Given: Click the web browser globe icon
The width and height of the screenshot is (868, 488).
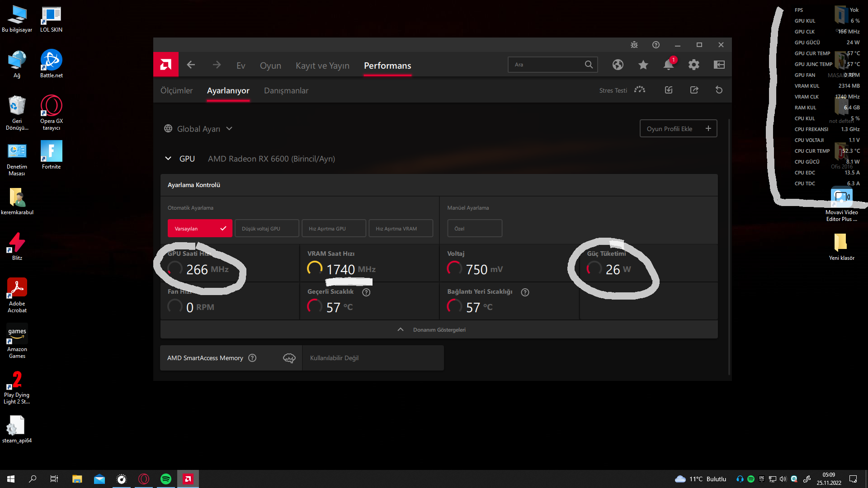Looking at the screenshot, I should [x=618, y=65].
